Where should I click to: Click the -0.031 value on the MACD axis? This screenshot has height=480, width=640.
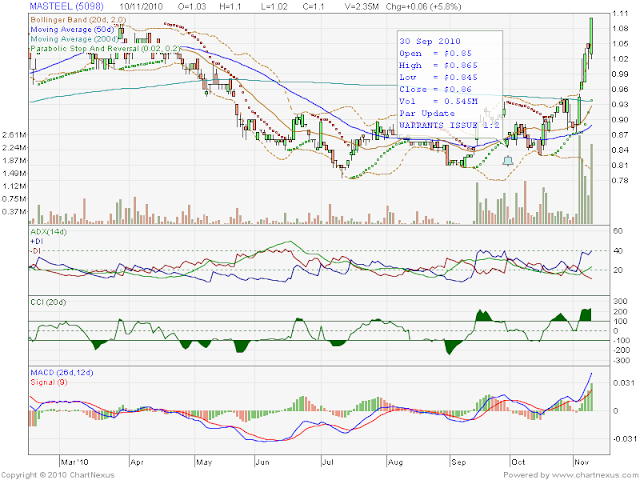click(x=623, y=439)
